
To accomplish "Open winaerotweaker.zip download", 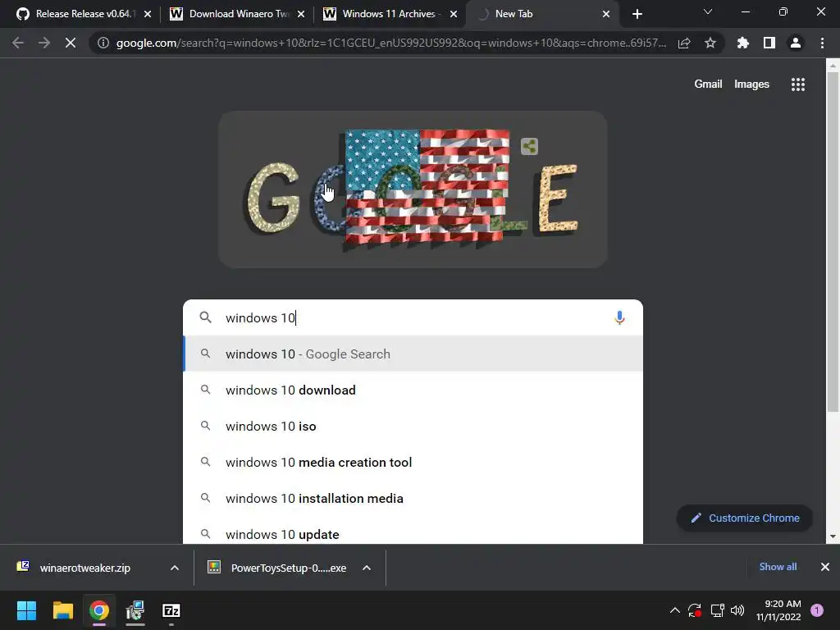I will [x=84, y=568].
